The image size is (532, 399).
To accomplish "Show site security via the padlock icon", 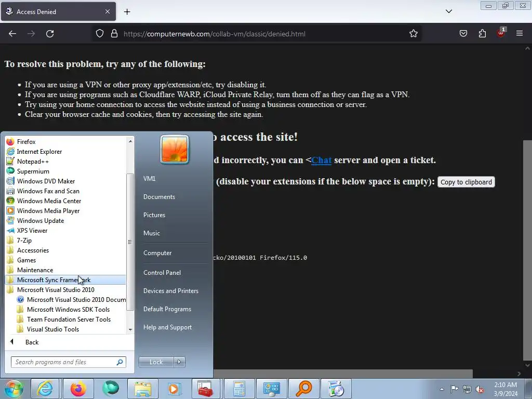I will [x=114, y=34].
